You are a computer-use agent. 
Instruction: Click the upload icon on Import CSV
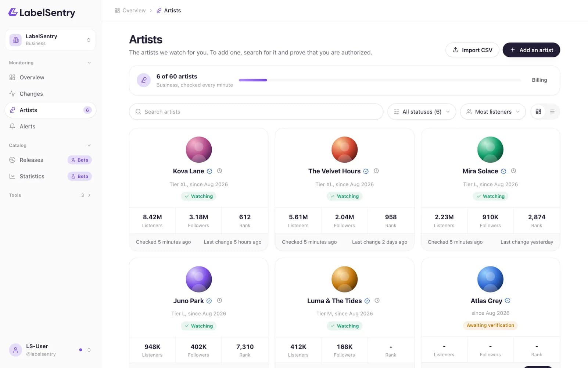[455, 50]
